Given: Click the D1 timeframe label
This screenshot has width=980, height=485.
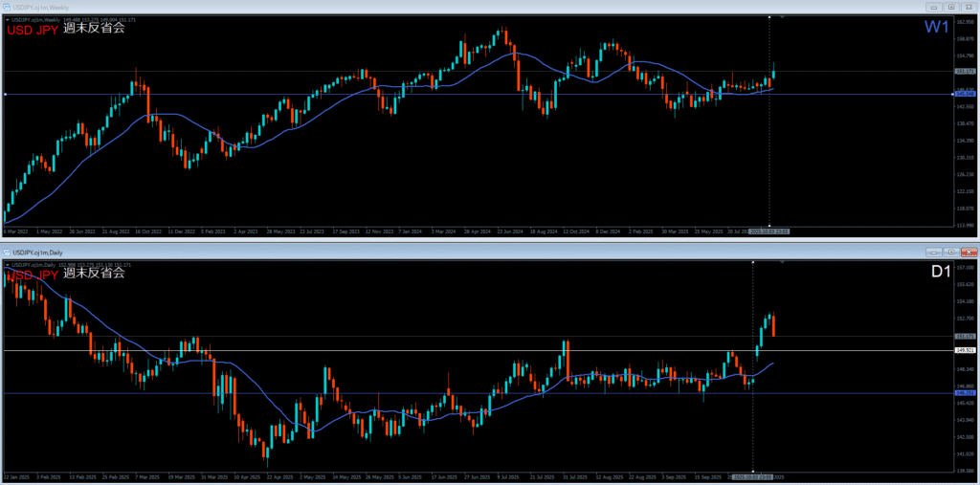Looking at the screenshot, I should [x=940, y=272].
